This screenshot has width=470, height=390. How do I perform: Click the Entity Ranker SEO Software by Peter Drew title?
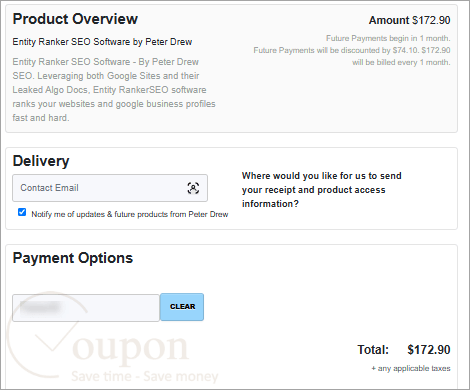[x=102, y=42]
